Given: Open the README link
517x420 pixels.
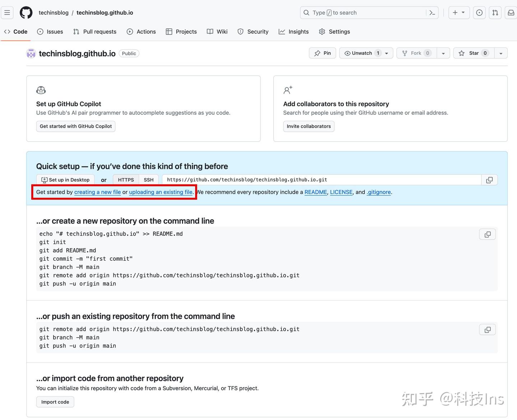Looking at the screenshot, I should (316, 192).
